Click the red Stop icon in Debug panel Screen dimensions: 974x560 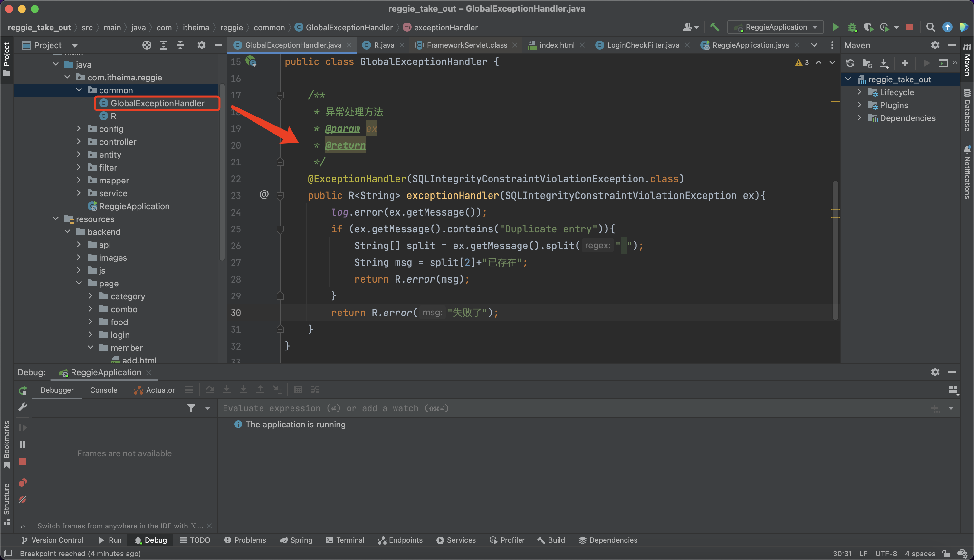23,462
